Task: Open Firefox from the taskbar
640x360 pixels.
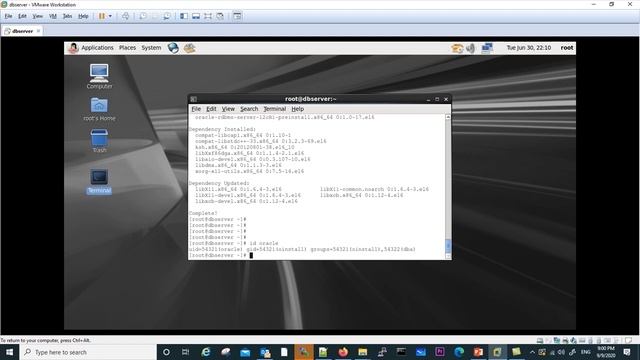Action: click(x=343, y=352)
